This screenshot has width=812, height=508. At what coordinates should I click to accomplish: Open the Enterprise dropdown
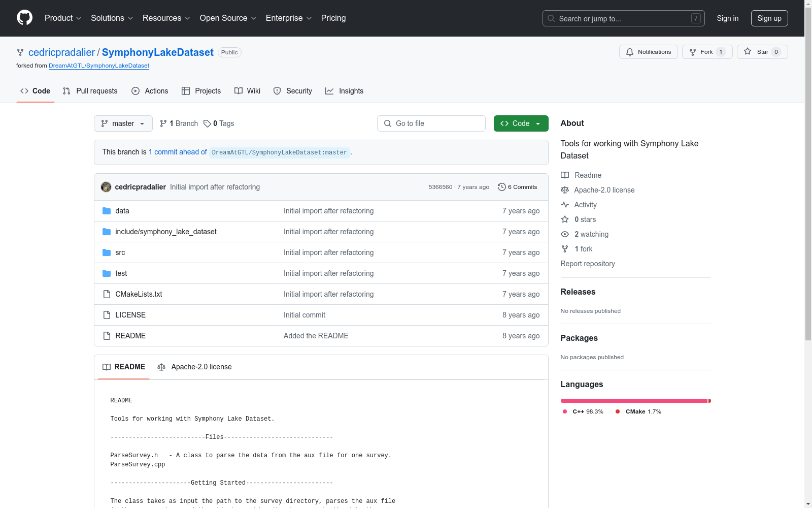coord(289,18)
